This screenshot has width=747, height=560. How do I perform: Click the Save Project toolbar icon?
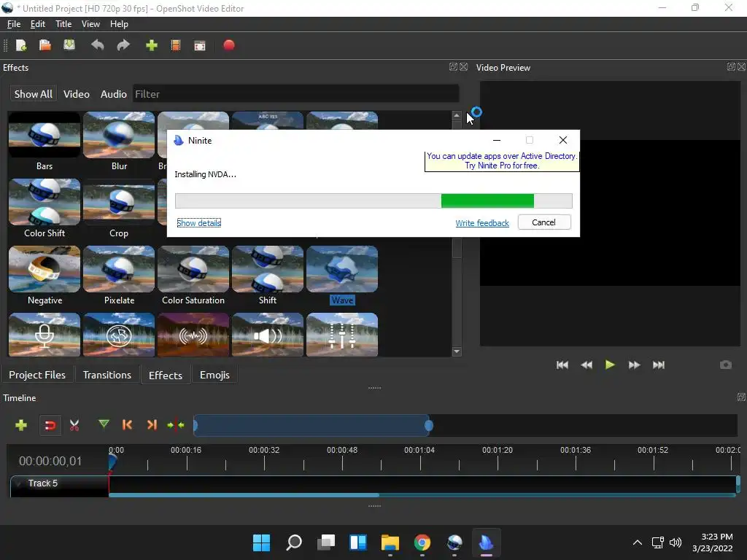coord(69,45)
